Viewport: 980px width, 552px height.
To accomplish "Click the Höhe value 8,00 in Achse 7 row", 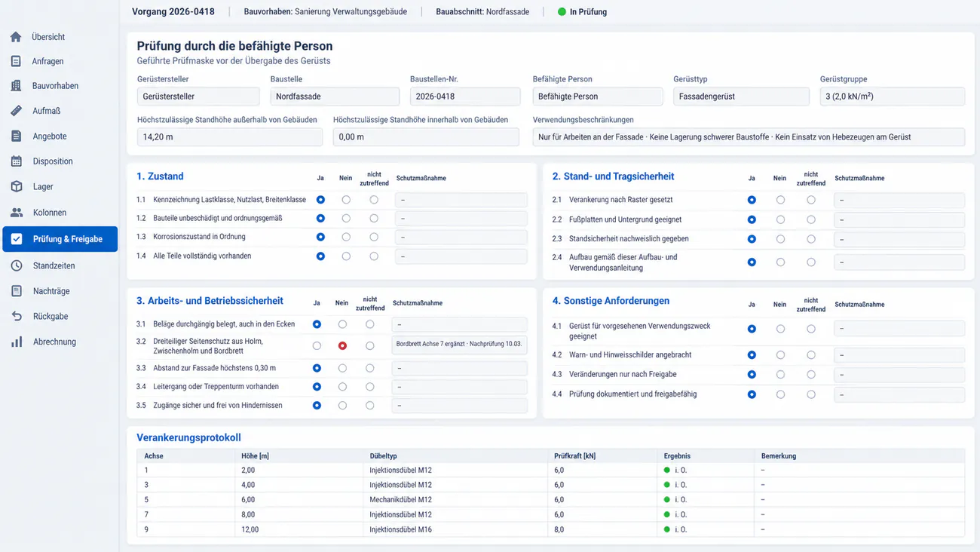I will pyautogui.click(x=248, y=515).
